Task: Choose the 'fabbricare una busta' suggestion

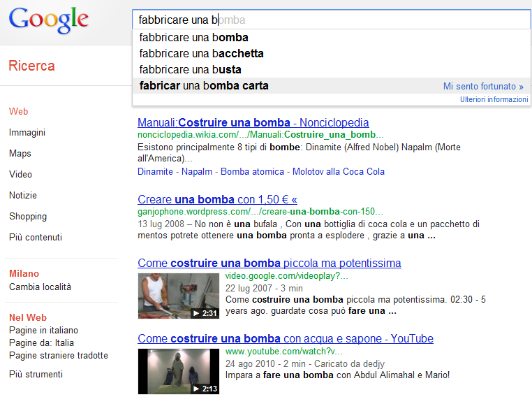Action: (x=191, y=70)
